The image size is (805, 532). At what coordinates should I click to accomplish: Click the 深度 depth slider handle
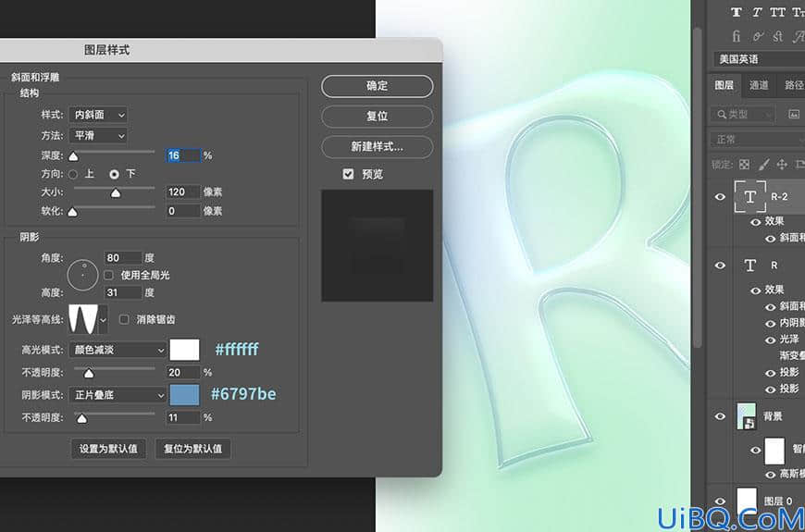pos(73,156)
